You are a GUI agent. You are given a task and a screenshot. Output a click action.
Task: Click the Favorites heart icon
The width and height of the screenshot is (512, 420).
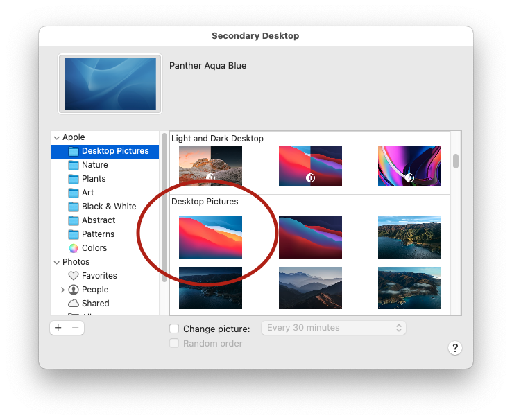pyautogui.click(x=74, y=276)
